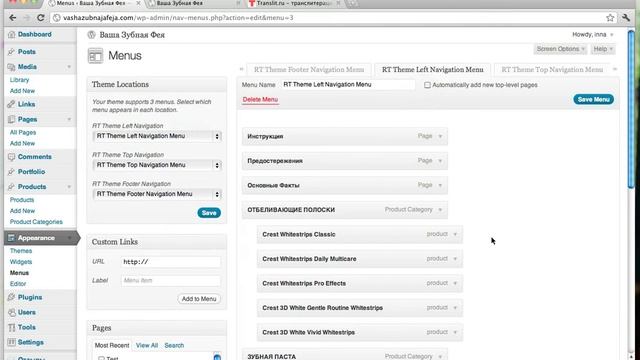
Task: Click the Pages sidebar icon
Action: 11,119
